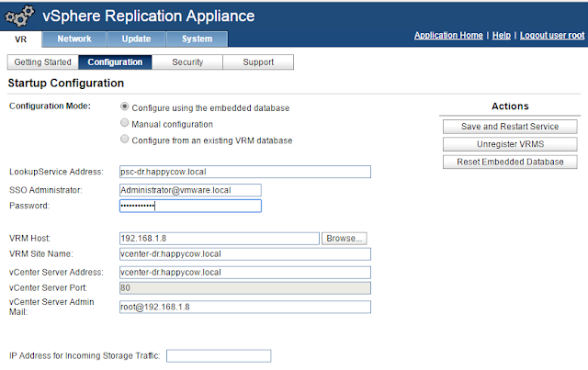Click the VRM Host label

[x=29, y=239]
